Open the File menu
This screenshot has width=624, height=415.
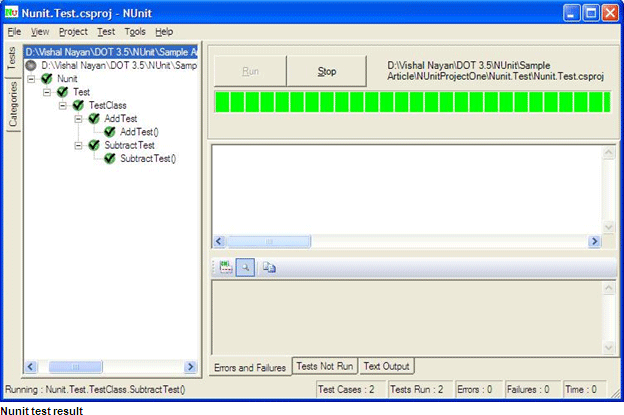(14, 32)
